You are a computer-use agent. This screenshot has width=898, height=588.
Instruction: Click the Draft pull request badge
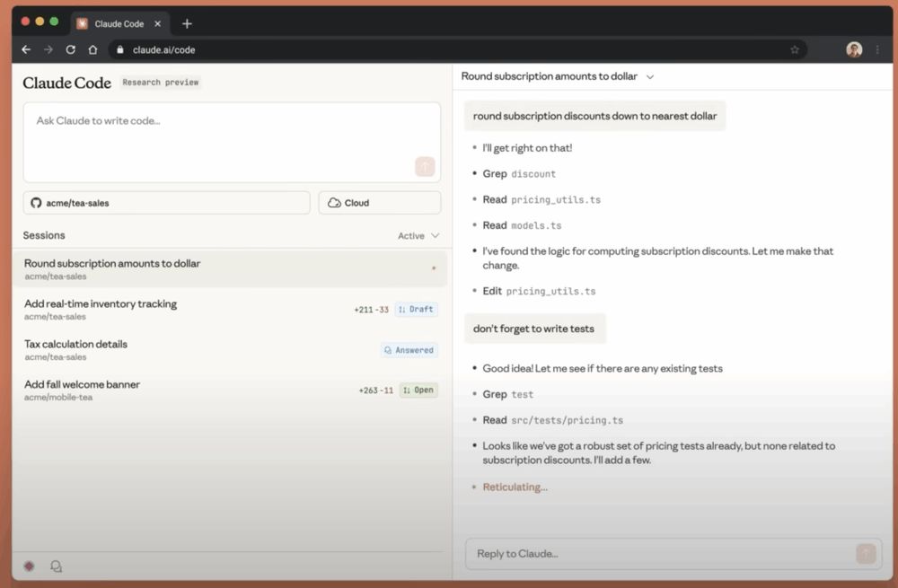(417, 309)
